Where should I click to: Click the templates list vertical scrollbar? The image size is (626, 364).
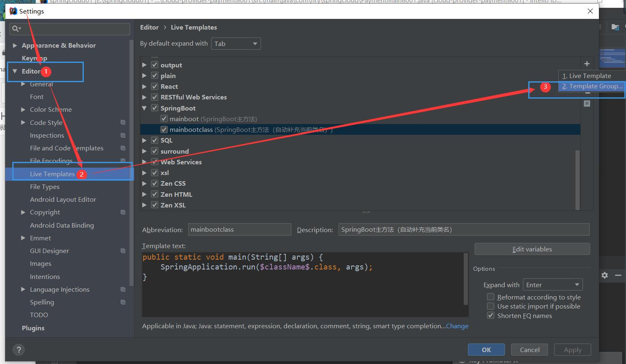[578, 180]
